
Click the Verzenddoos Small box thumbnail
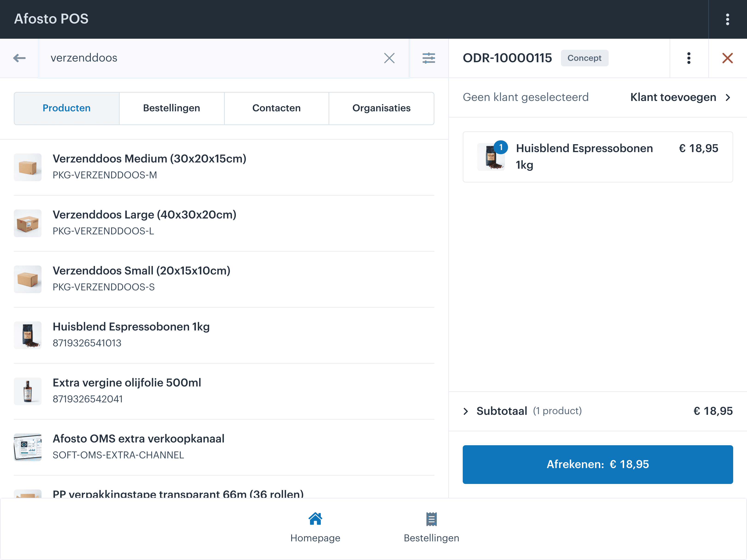coord(28,279)
